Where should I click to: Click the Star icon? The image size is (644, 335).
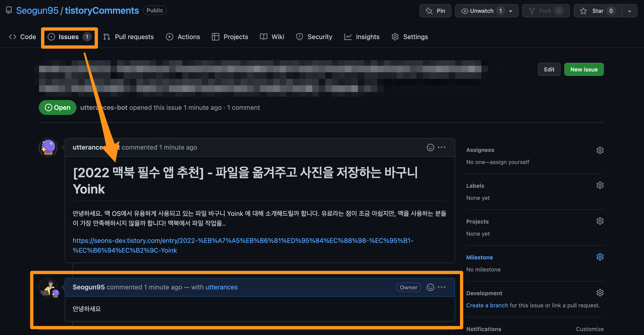(583, 11)
